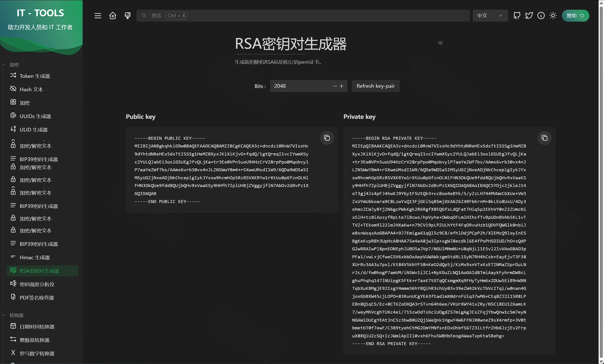Collapse the 加密 category in sidebar
The image size is (604, 364).
[11, 65]
